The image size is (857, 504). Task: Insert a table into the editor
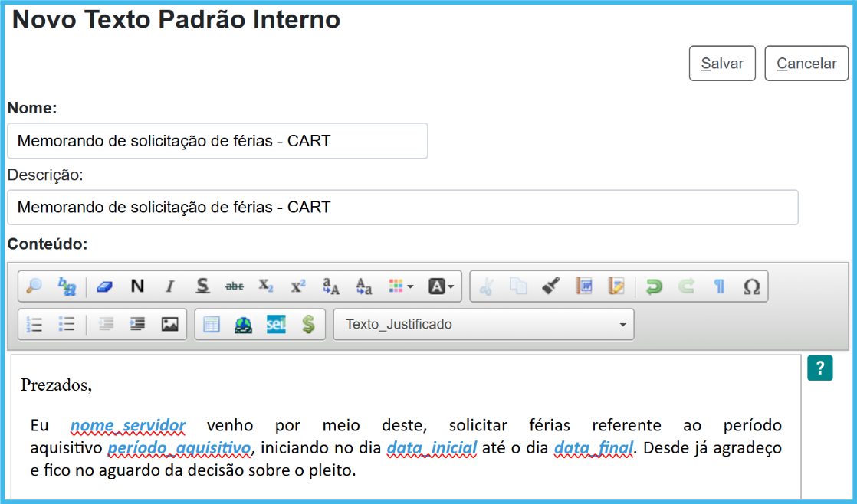(x=212, y=324)
